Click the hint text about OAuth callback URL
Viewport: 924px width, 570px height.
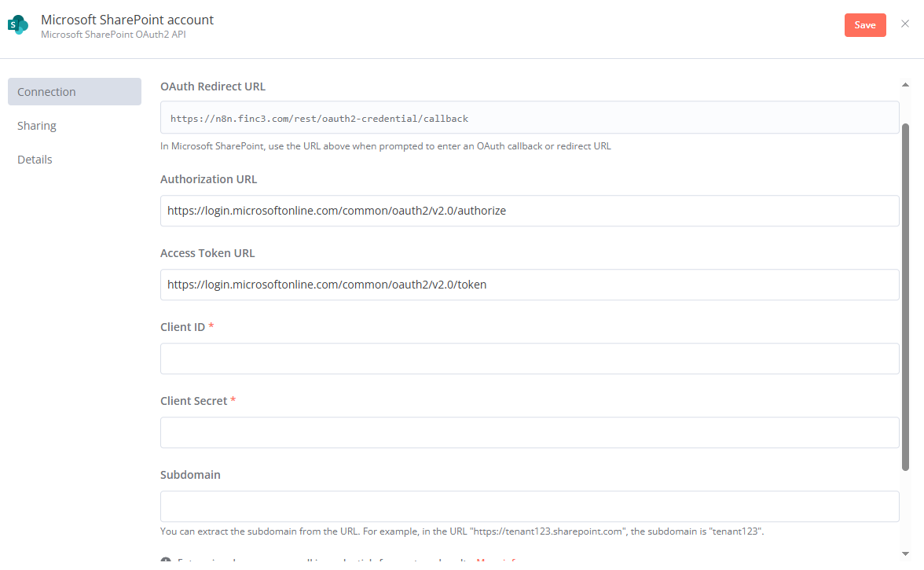tap(385, 146)
